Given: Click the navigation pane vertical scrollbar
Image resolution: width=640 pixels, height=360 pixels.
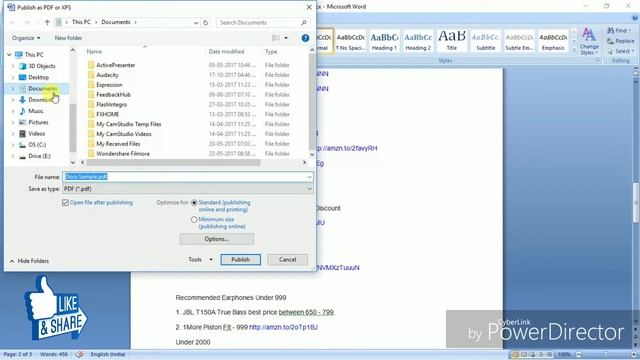Looking at the screenshot, I should [73, 128].
